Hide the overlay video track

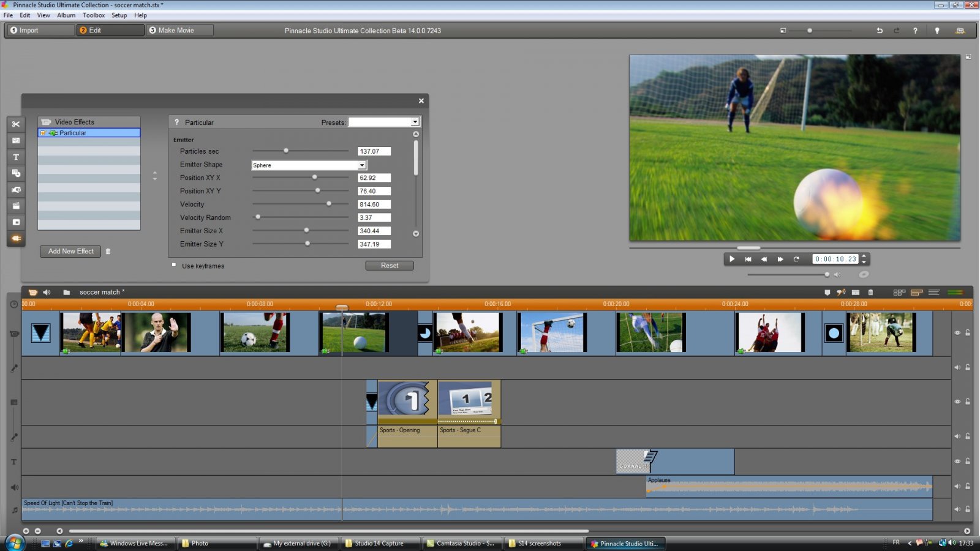(x=957, y=402)
